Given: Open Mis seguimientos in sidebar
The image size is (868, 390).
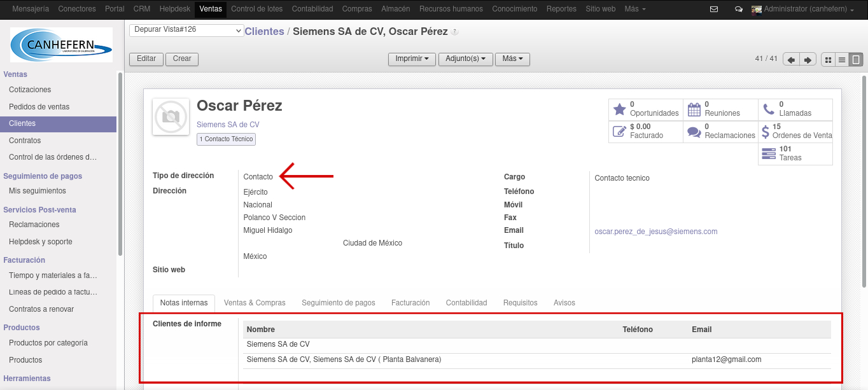Looking at the screenshot, I should coord(38,191).
